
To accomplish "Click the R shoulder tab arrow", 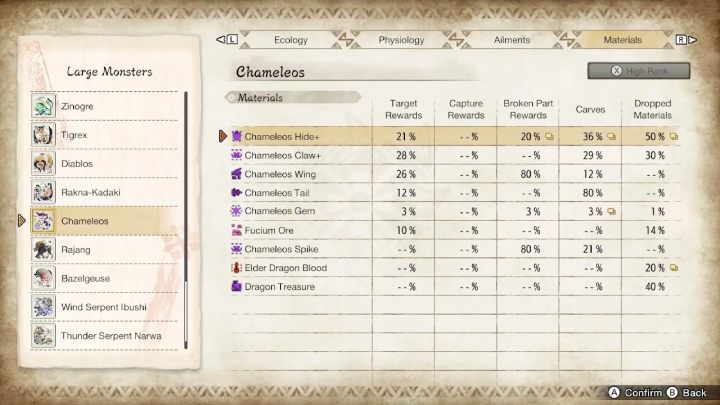I will point(681,40).
